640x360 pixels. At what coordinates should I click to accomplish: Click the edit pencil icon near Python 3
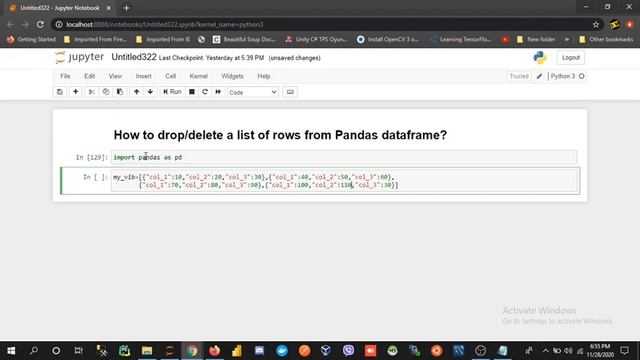tap(539, 76)
